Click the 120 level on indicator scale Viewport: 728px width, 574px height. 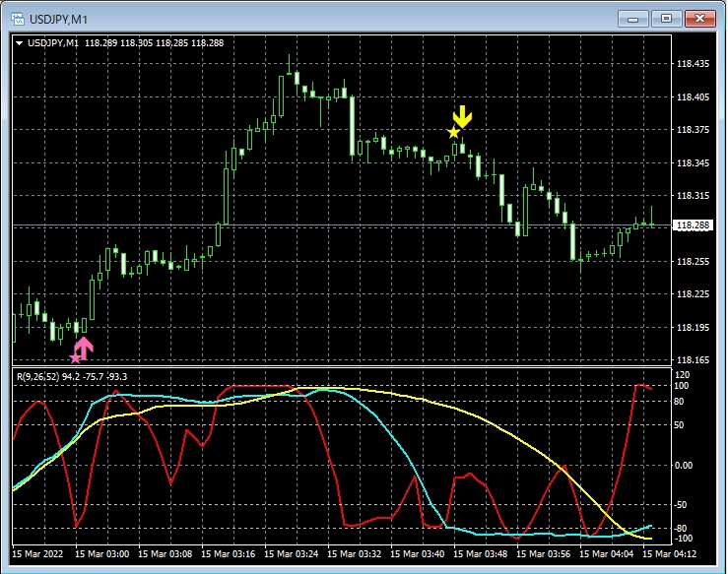pos(682,375)
